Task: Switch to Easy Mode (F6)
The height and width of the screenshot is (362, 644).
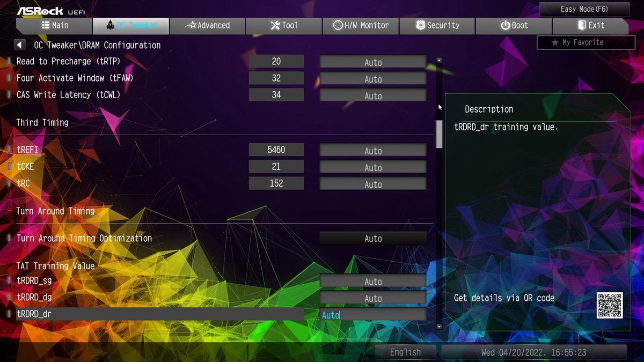Action: tap(584, 9)
